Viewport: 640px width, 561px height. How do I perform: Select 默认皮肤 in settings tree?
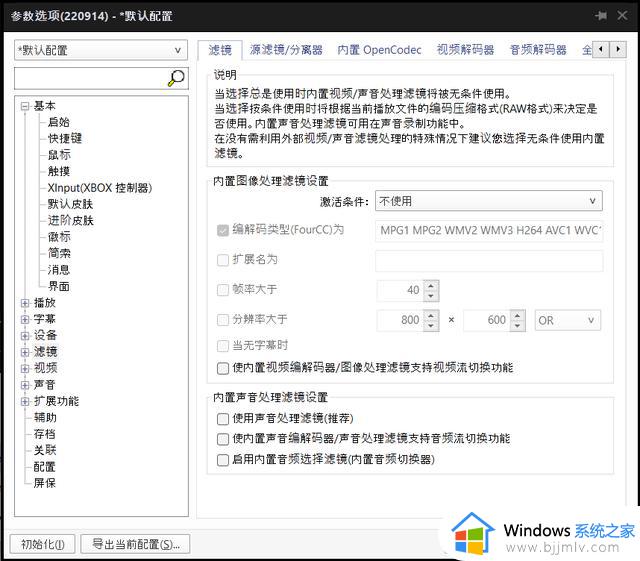pyautogui.click(x=70, y=204)
